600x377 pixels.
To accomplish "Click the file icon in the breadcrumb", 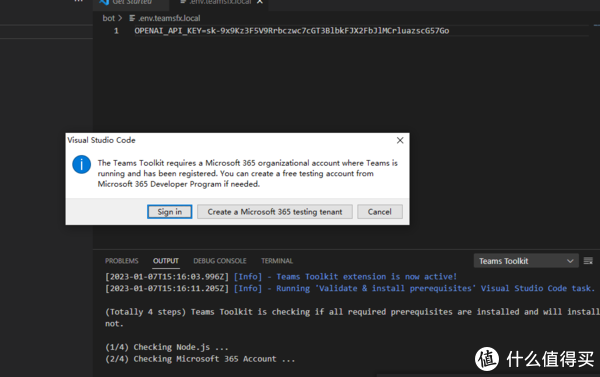I will tap(132, 18).
